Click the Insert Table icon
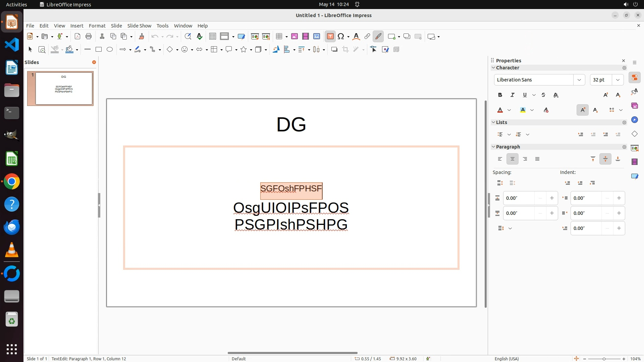The height and width of the screenshot is (362, 644). pyautogui.click(x=279, y=37)
